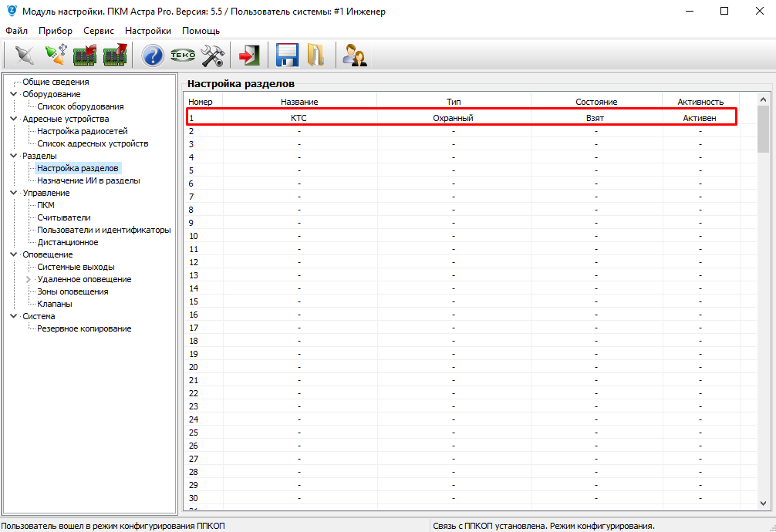Collapse the Оборудование tree node

click(13, 93)
